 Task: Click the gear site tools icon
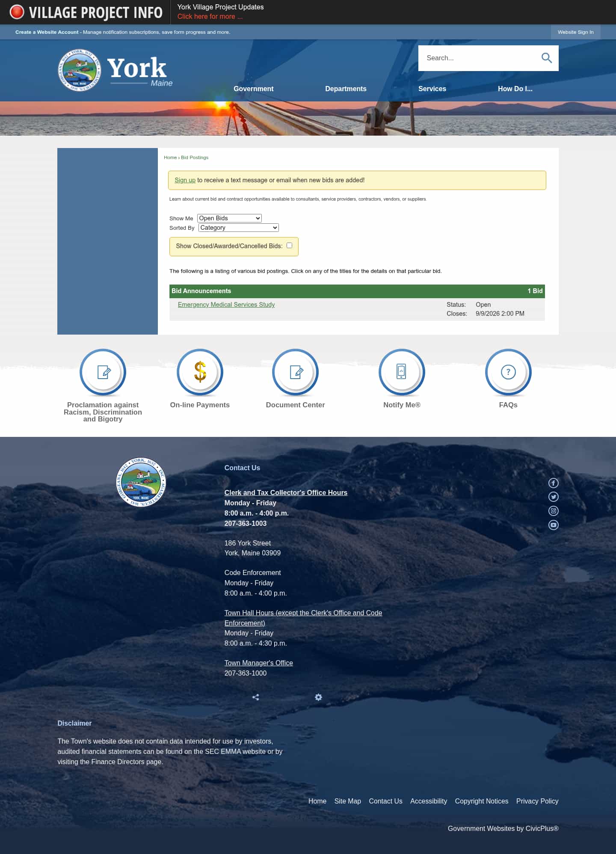[x=318, y=697]
